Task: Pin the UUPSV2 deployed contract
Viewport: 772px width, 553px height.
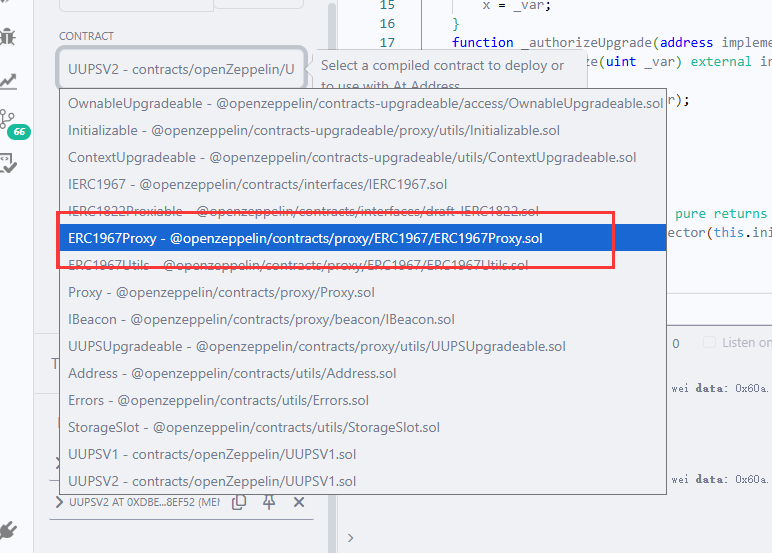Action: (269, 502)
